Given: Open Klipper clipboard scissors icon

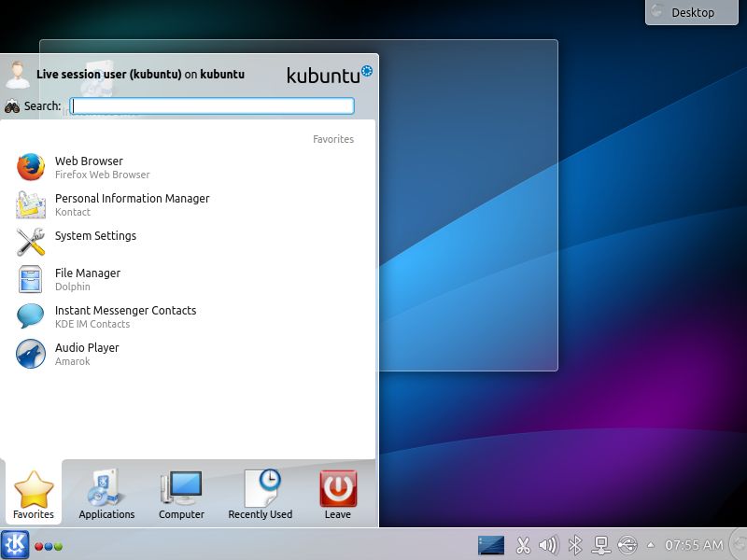Looking at the screenshot, I should 523,545.
